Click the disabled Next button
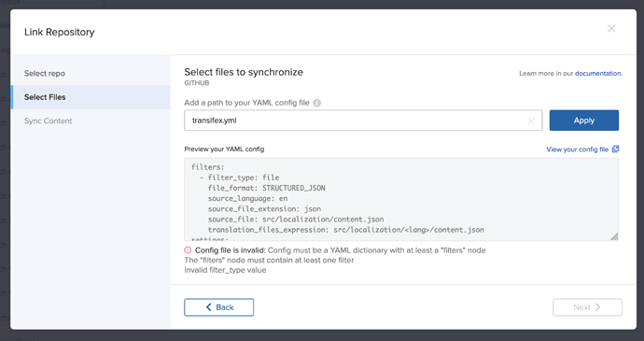The image size is (644, 341). 587,307
